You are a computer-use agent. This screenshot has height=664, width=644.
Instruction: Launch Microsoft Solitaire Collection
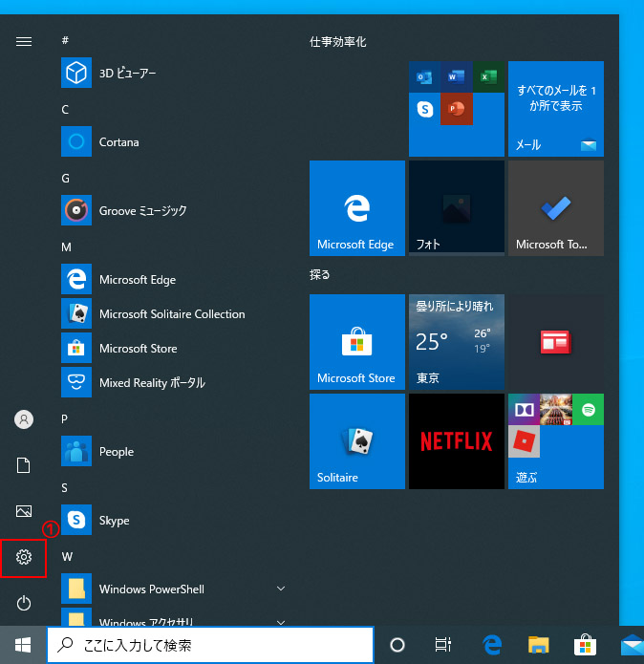[174, 313]
